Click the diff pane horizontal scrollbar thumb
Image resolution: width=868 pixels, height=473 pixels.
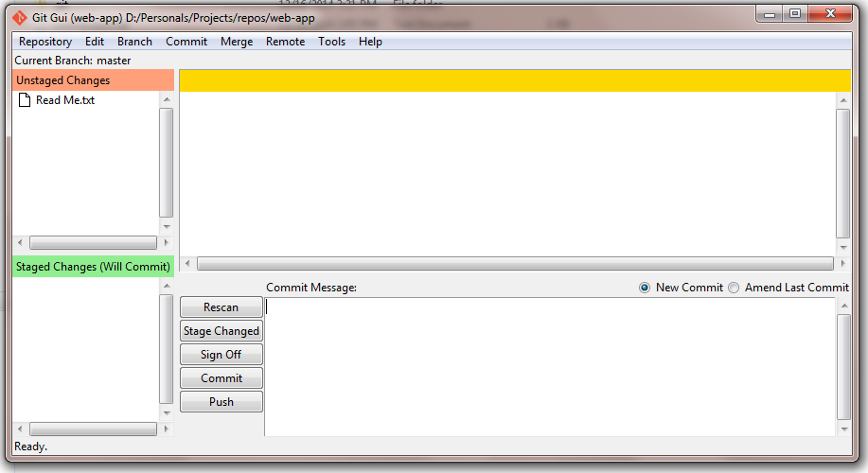pyautogui.click(x=515, y=264)
